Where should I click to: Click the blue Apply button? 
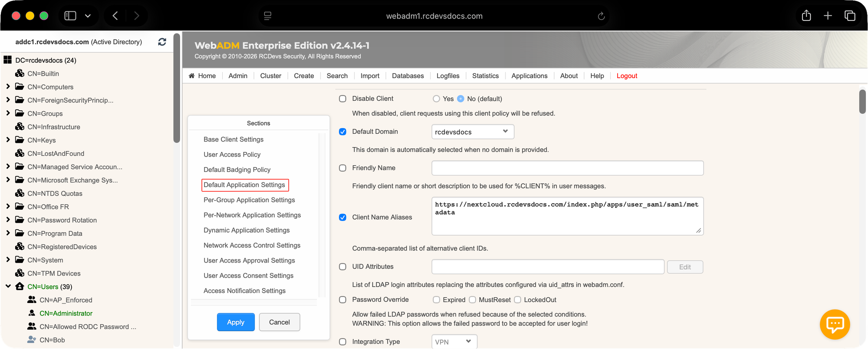(236, 322)
